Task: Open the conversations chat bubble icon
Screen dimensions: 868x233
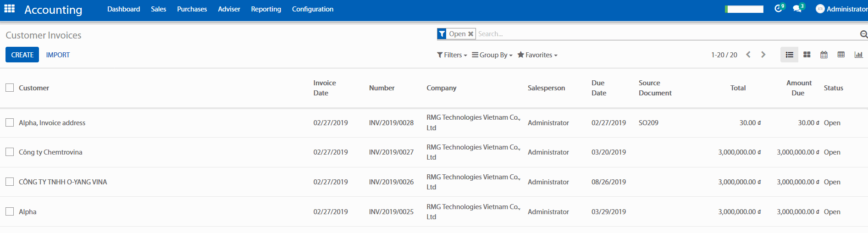Action: click(797, 9)
